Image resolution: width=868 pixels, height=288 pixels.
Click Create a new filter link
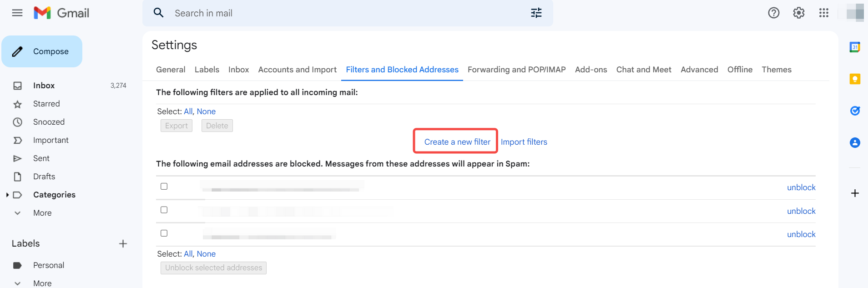pos(457,142)
